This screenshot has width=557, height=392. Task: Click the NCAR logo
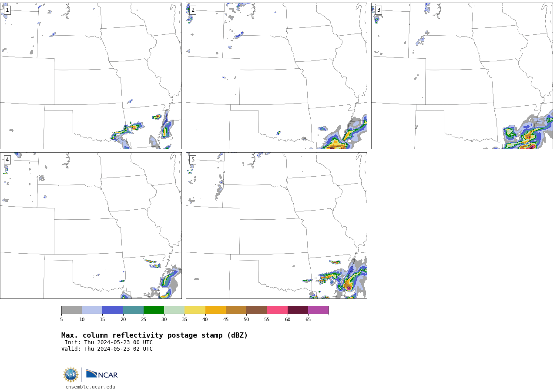102,374
